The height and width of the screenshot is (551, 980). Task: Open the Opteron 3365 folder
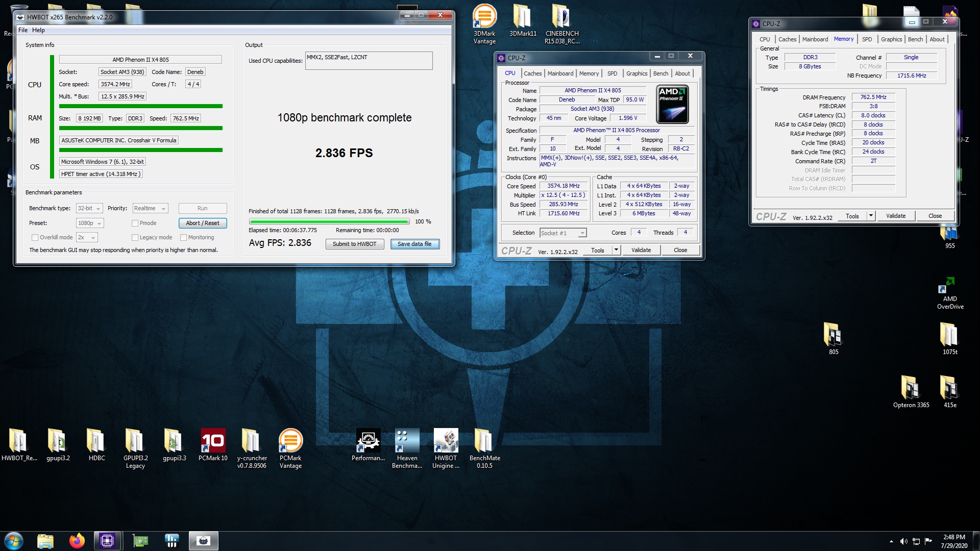(x=911, y=391)
